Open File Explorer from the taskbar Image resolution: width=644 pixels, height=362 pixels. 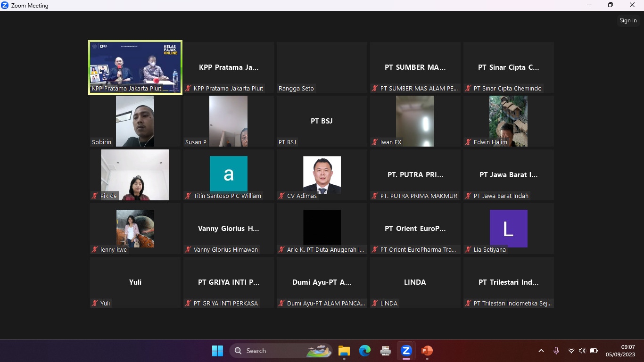click(x=344, y=351)
